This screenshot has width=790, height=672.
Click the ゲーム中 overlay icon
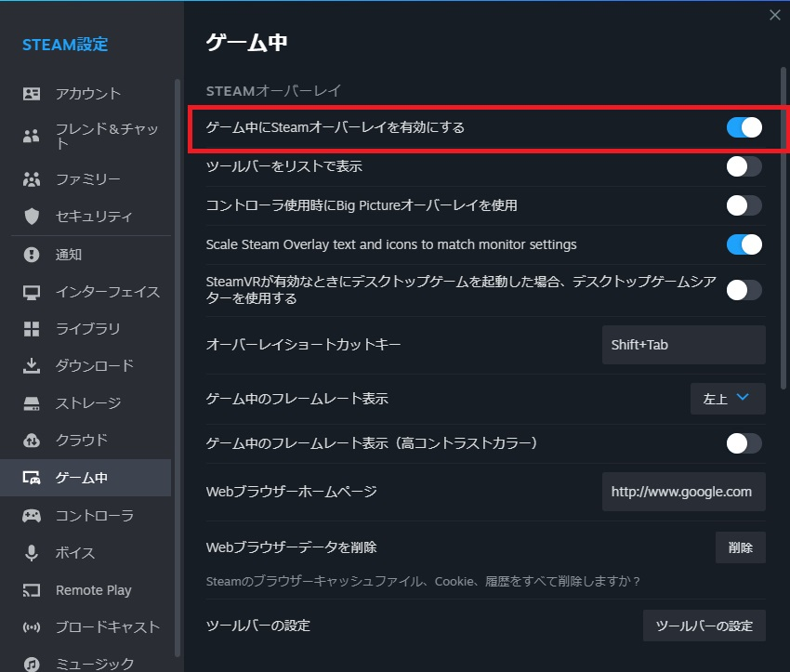click(x=32, y=478)
